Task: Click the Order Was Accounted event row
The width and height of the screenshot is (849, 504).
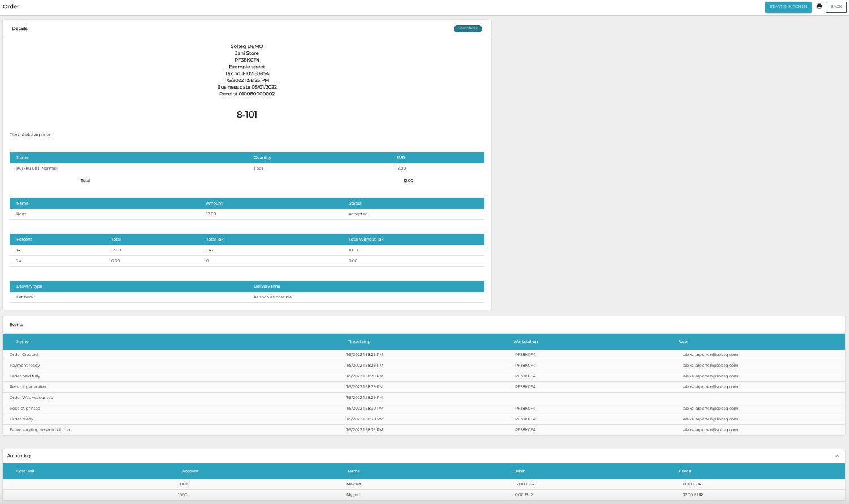Action: click(32, 398)
